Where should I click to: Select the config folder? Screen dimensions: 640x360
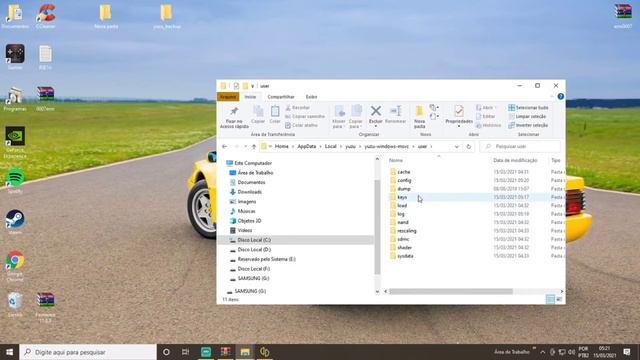coord(404,180)
